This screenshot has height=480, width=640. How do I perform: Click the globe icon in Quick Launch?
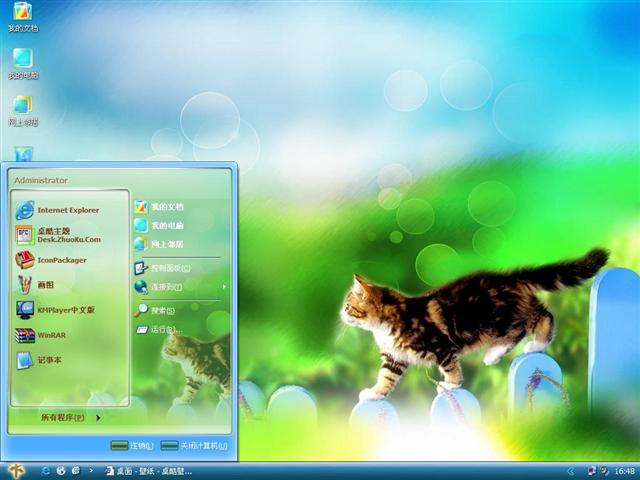point(61,471)
